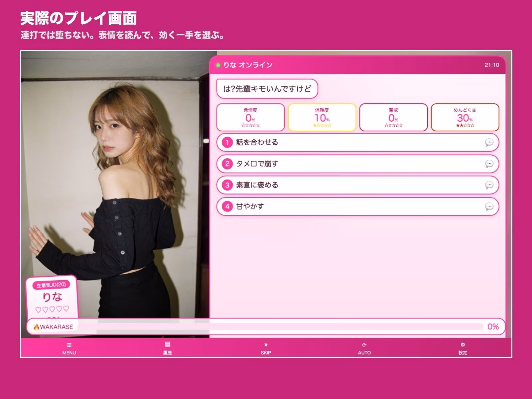This screenshot has width=532, height=399.
Task: Click the は?先輩キモいんですけど message bubble
Action: click(267, 89)
